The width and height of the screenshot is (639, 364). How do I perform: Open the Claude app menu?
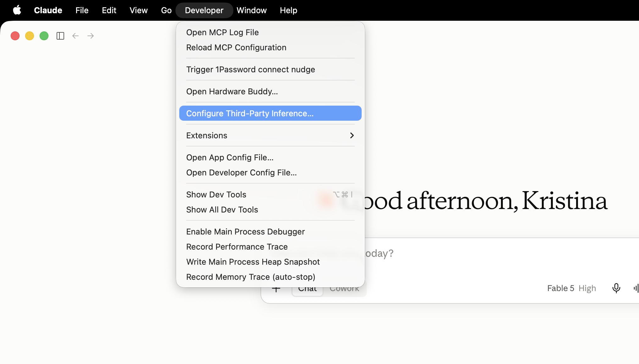coord(48,10)
